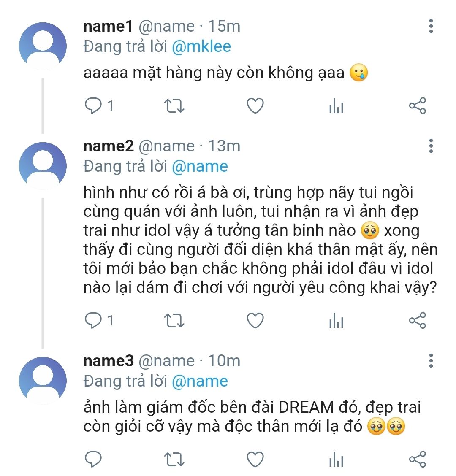Image resolution: width=456 pixels, height=476 pixels.
Task: Open the @mklee profile link
Action: pos(201,46)
